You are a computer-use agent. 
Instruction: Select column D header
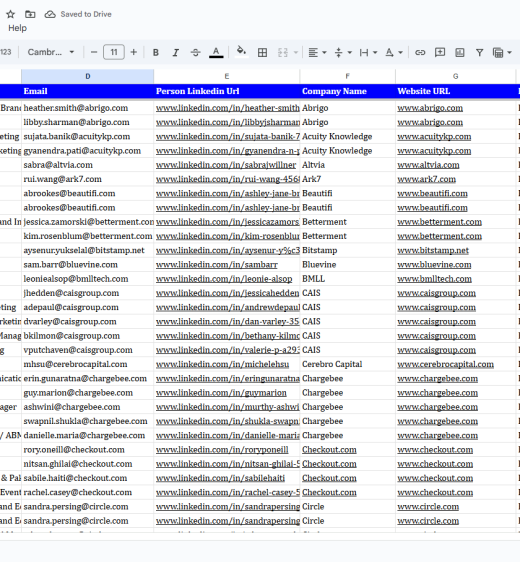pos(87,76)
